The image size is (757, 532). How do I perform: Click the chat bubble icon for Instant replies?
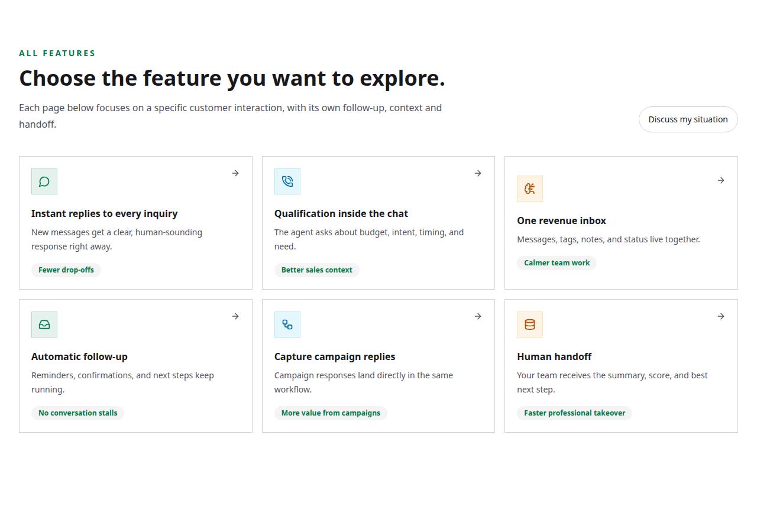click(x=44, y=181)
